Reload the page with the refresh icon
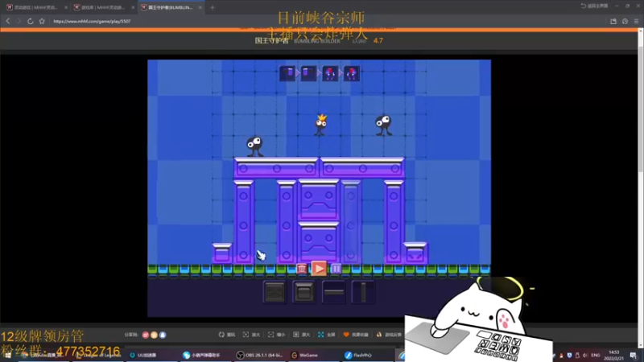 coord(30,21)
